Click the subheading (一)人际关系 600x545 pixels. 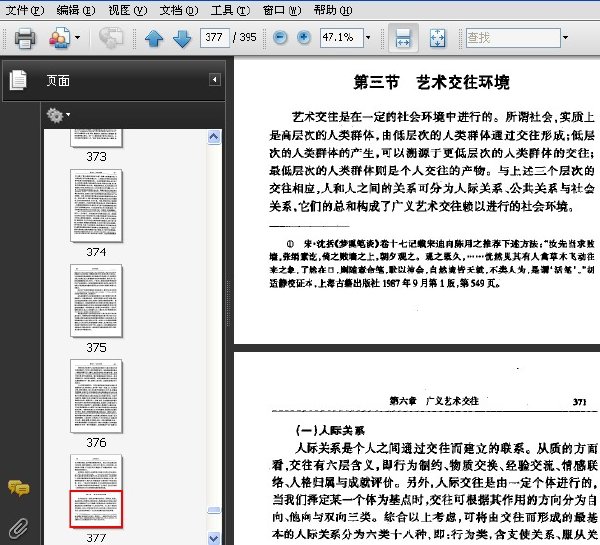(330, 430)
